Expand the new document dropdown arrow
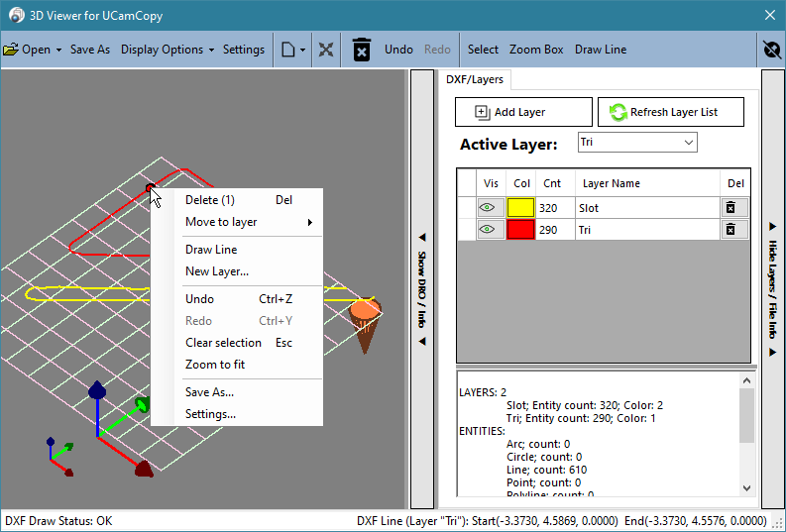The height and width of the screenshot is (532, 786). tap(302, 51)
